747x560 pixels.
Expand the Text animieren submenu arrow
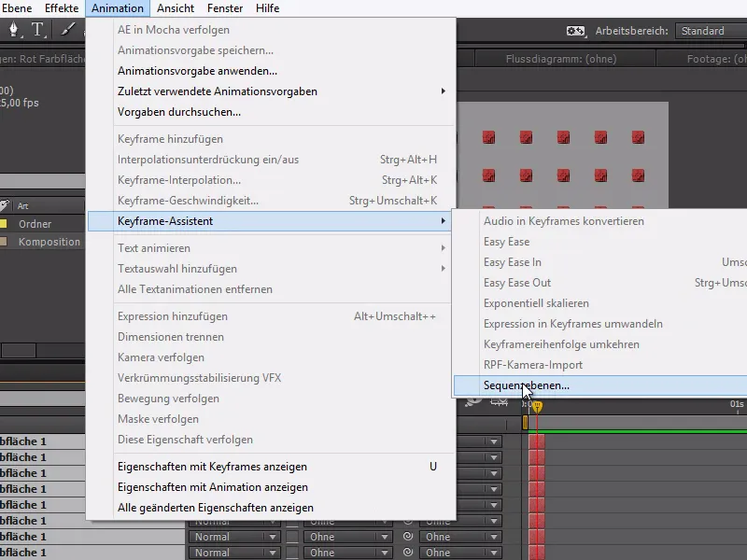click(x=443, y=248)
